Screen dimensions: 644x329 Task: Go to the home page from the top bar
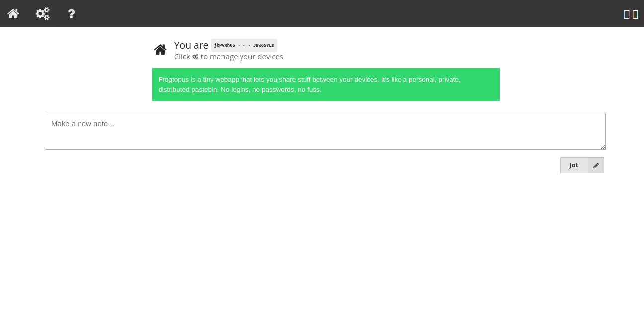(x=13, y=14)
